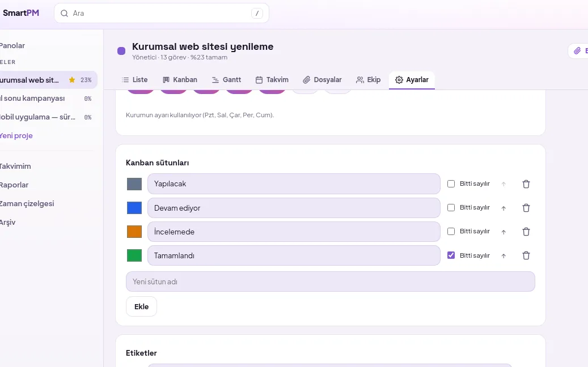Click the Ara search field
This screenshot has width=588, height=367.
pyautogui.click(x=162, y=14)
